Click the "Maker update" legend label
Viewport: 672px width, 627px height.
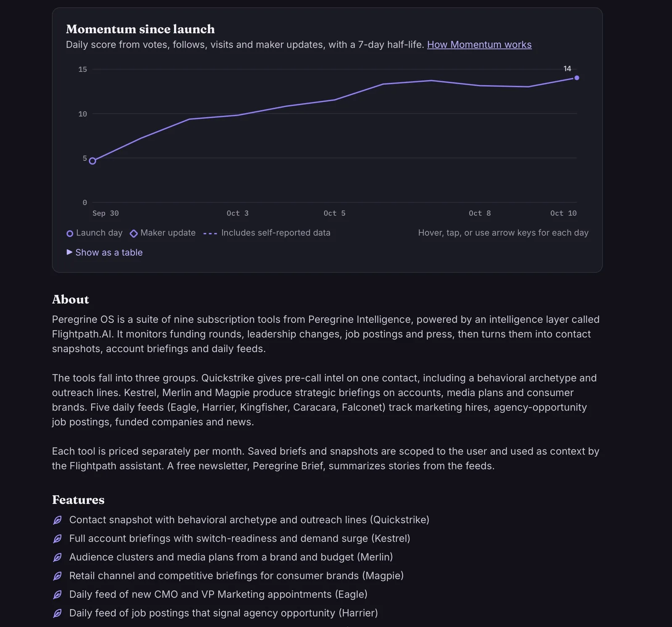[x=168, y=233]
